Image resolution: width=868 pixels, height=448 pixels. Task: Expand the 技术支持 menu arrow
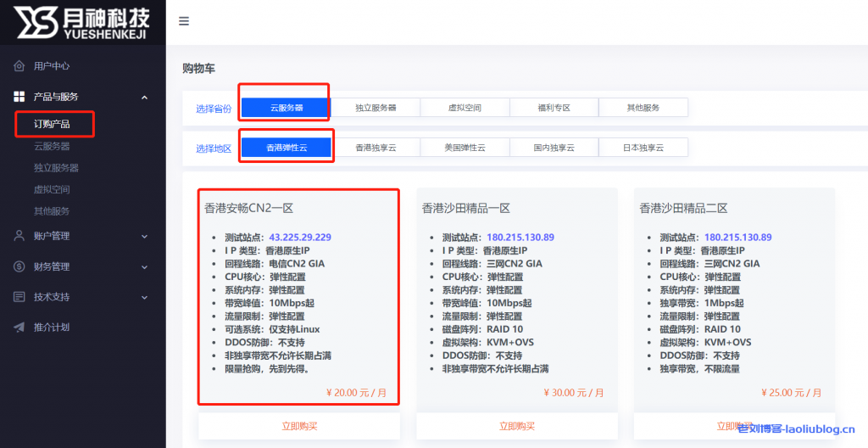click(x=144, y=297)
